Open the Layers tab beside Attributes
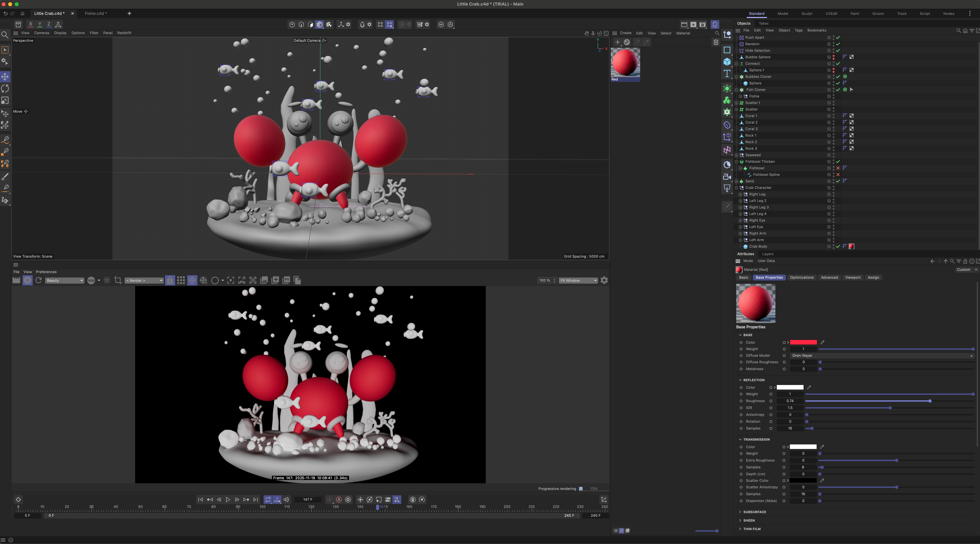Image resolution: width=980 pixels, height=544 pixels. (768, 254)
